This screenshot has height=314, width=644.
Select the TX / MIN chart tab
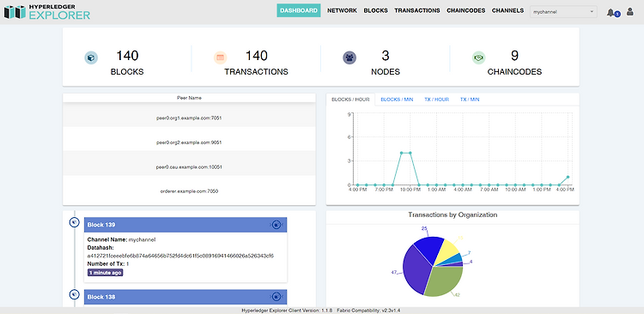click(x=470, y=100)
